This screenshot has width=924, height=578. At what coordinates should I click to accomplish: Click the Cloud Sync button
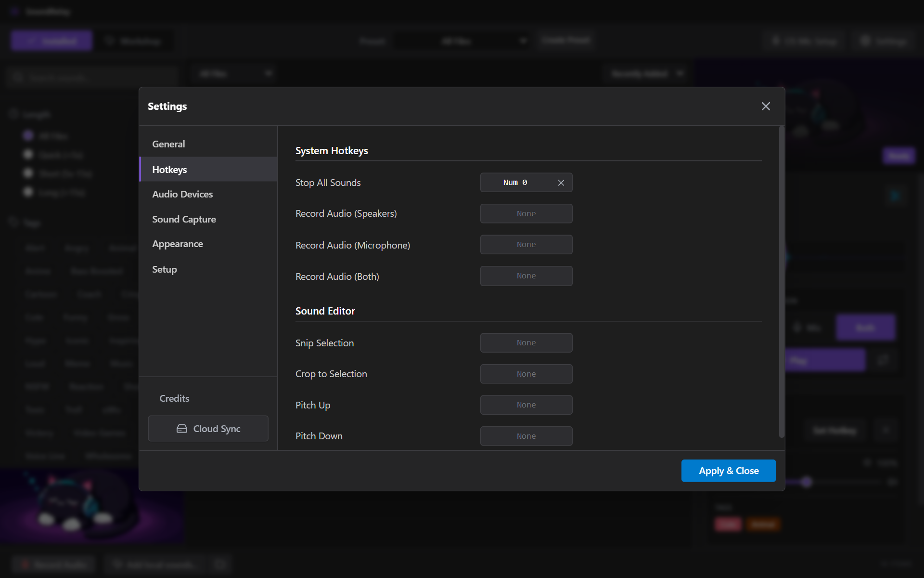click(x=208, y=428)
